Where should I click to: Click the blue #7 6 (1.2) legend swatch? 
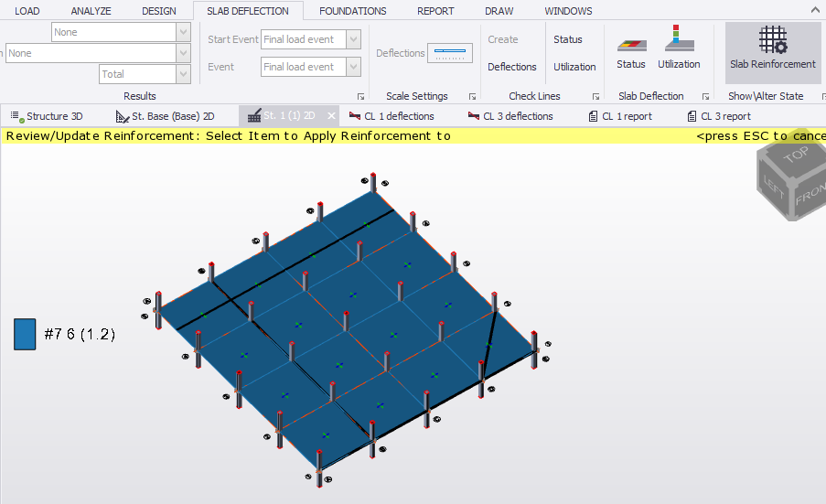pos(25,335)
